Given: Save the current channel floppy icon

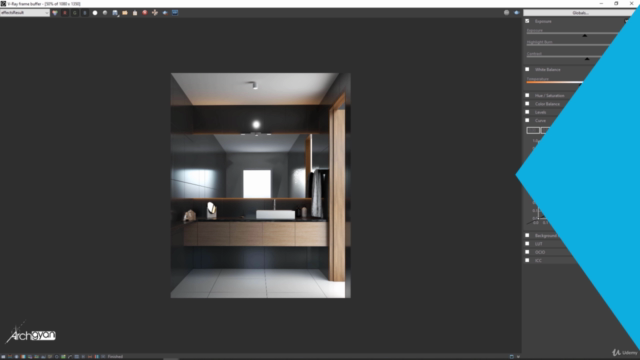Looking at the screenshot, I should click(x=115, y=13).
